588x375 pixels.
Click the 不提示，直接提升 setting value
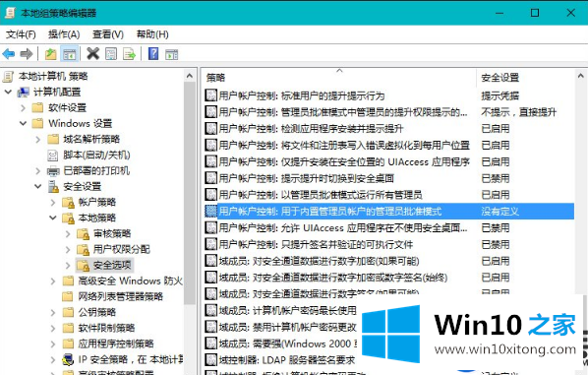pos(518,112)
